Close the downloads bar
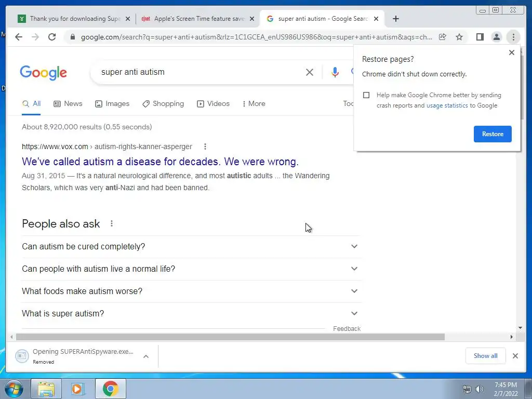This screenshot has height=399, width=532. [x=515, y=356]
